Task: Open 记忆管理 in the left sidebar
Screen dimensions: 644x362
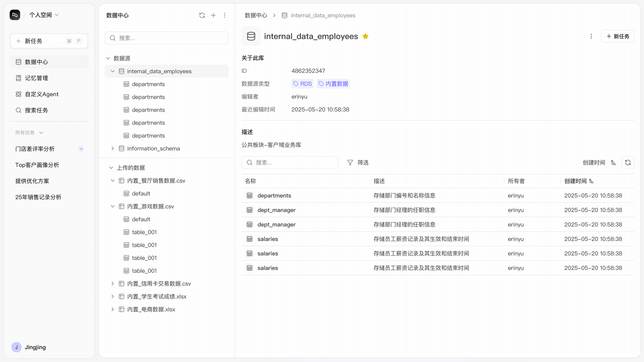Action: point(36,78)
